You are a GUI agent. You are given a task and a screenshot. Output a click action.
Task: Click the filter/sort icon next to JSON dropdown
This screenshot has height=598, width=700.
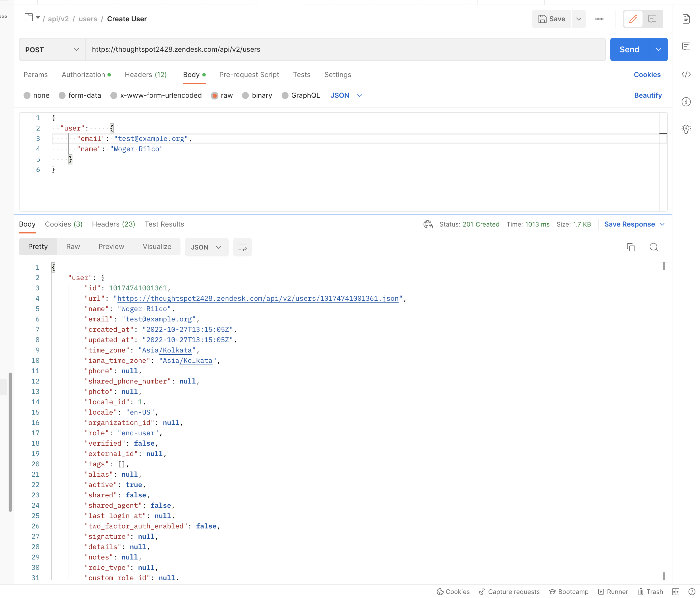[242, 247]
